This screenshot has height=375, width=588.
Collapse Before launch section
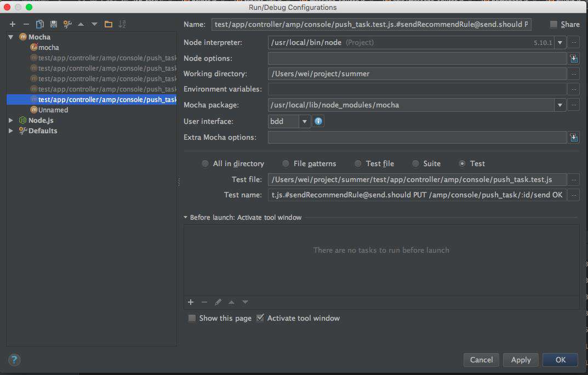[186, 218]
